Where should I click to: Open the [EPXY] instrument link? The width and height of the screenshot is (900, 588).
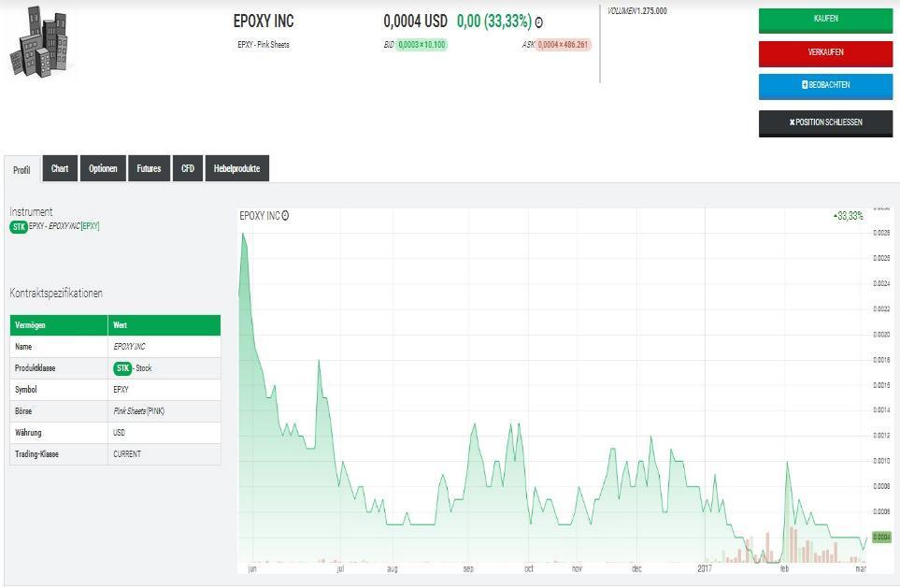tap(90, 226)
